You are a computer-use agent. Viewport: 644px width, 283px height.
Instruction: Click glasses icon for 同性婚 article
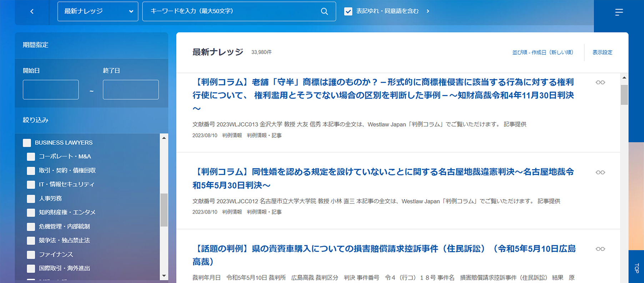click(600, 172)
